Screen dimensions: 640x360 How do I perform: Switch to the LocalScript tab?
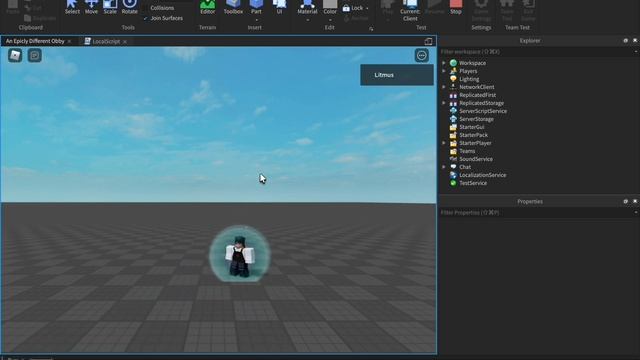[x=102, y=41]
